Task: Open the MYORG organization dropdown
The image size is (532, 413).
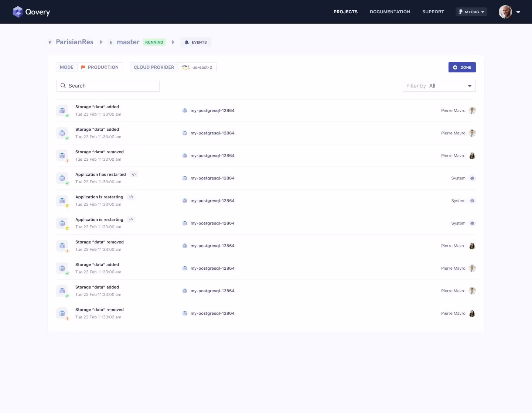Action: (x=471, y=12)
